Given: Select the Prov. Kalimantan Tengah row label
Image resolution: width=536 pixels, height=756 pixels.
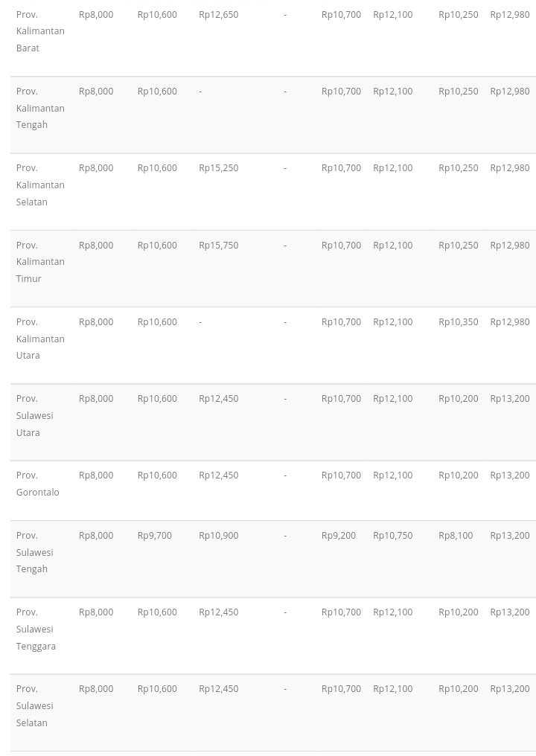Looking at the screenshot, I should [40, 108].
